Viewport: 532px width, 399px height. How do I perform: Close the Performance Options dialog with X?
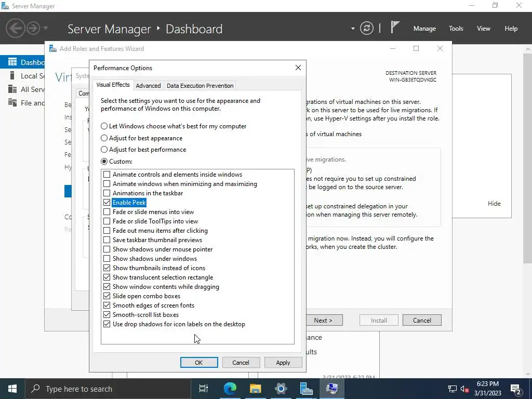click(x=298, y=68)
